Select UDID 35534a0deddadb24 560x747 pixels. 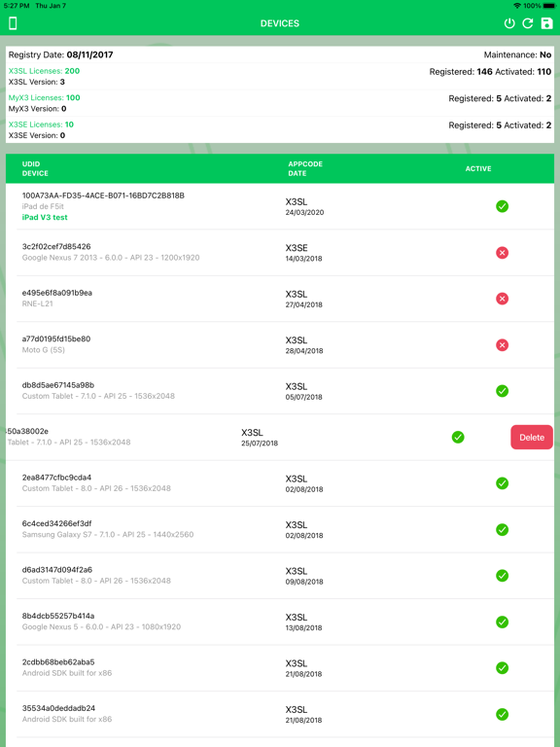pyautogui.click(x=58, y=708)
